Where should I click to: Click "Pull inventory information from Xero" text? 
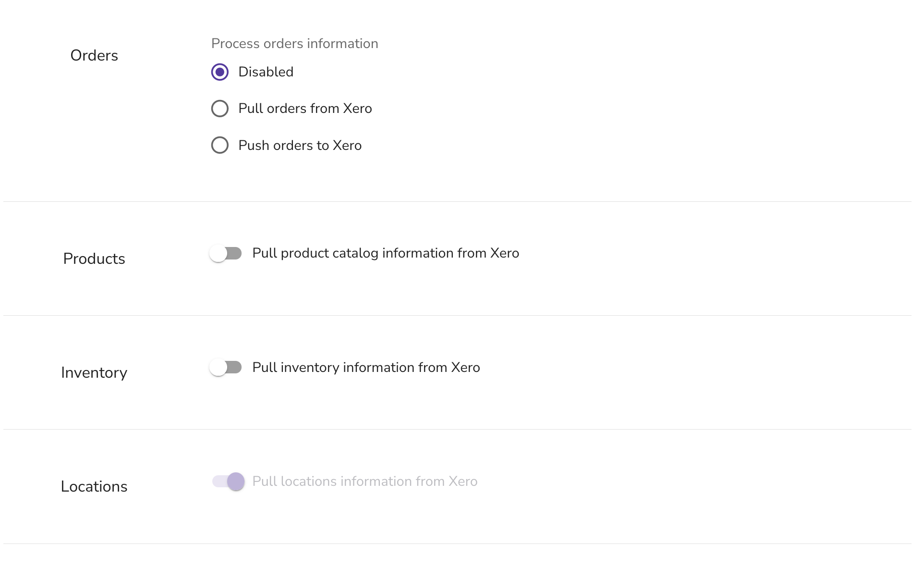366,368
